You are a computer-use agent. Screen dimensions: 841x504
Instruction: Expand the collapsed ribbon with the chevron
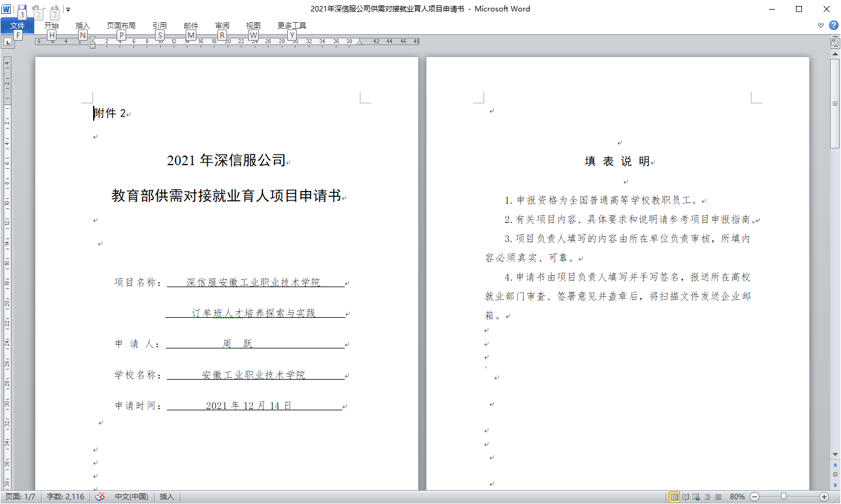821,25
